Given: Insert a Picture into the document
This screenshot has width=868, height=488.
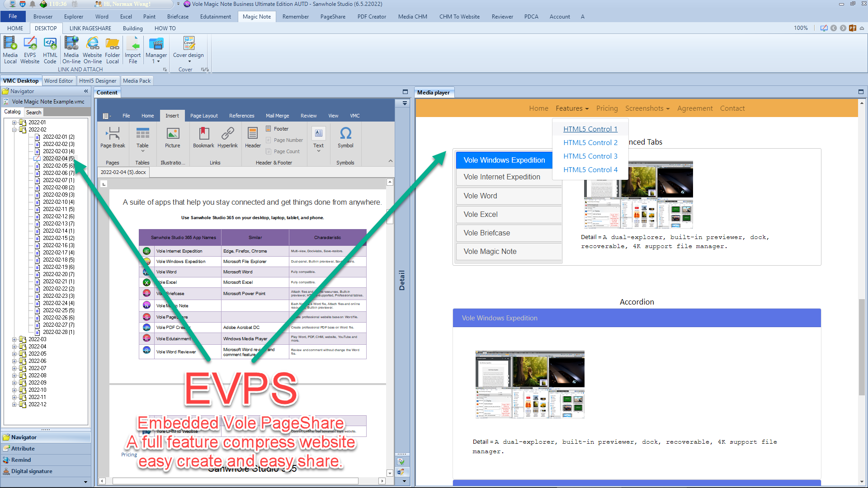Looking at the screenshot, I should click(172, 138).
